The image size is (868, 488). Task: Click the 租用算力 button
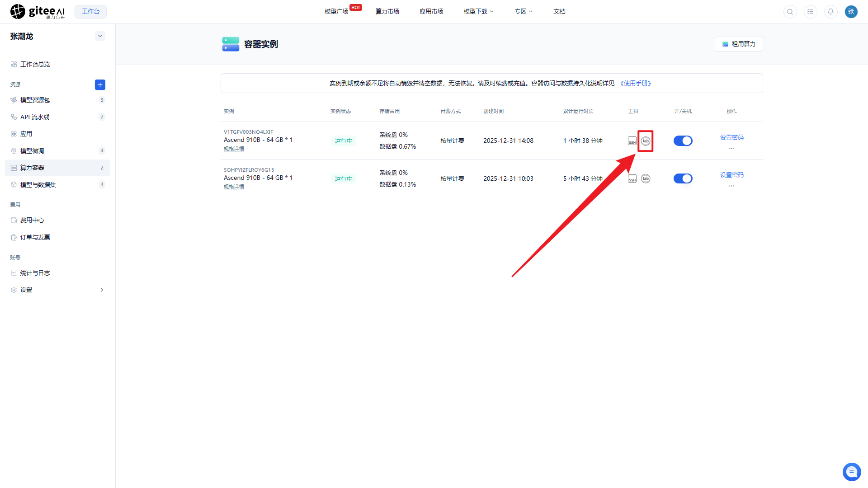point(739,44)
